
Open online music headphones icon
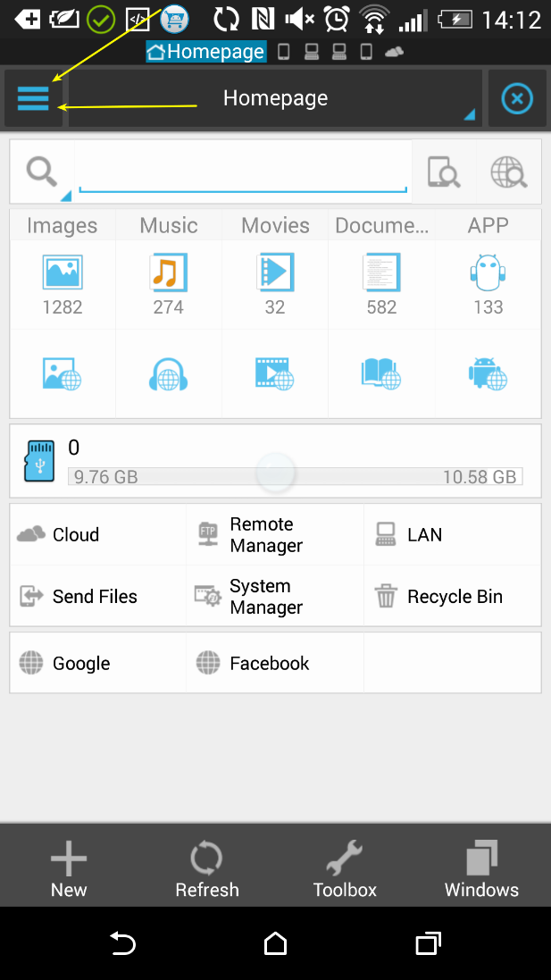tap(168, 373)
